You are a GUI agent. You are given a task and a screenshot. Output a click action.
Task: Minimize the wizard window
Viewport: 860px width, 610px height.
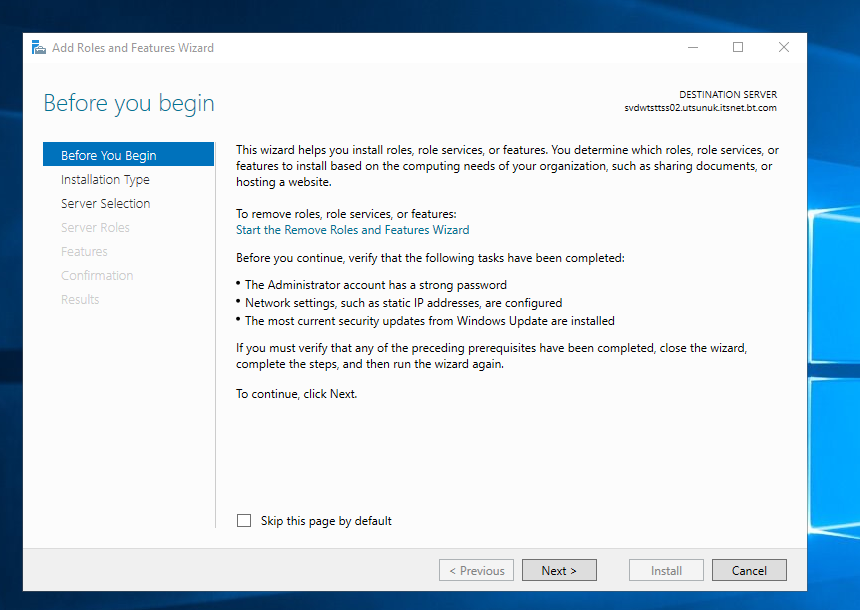tap(693, 48)
